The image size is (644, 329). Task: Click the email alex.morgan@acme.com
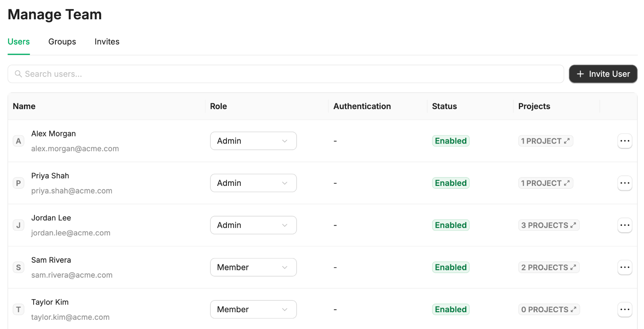pyautogui.click(x=75, y=149)
